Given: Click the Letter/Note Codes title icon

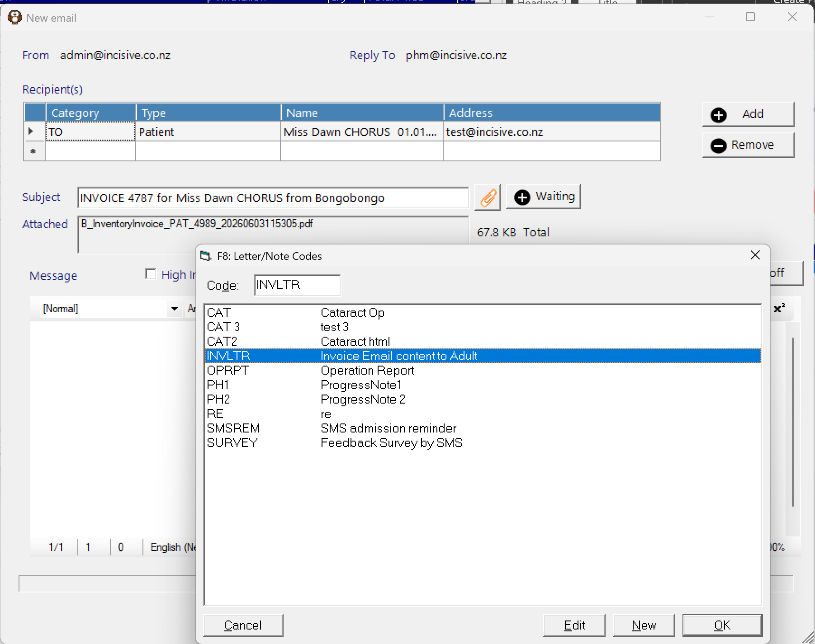Looking at the screenshot, I should click(206, 256).
